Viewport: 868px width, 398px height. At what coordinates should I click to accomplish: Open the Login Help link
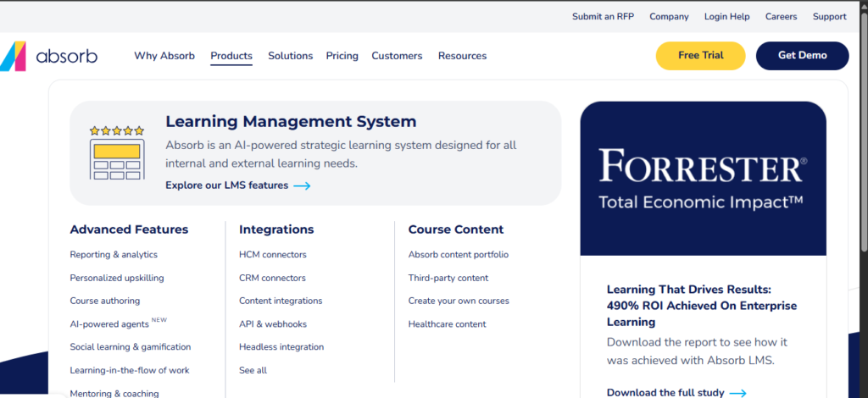tap(726, 17)
